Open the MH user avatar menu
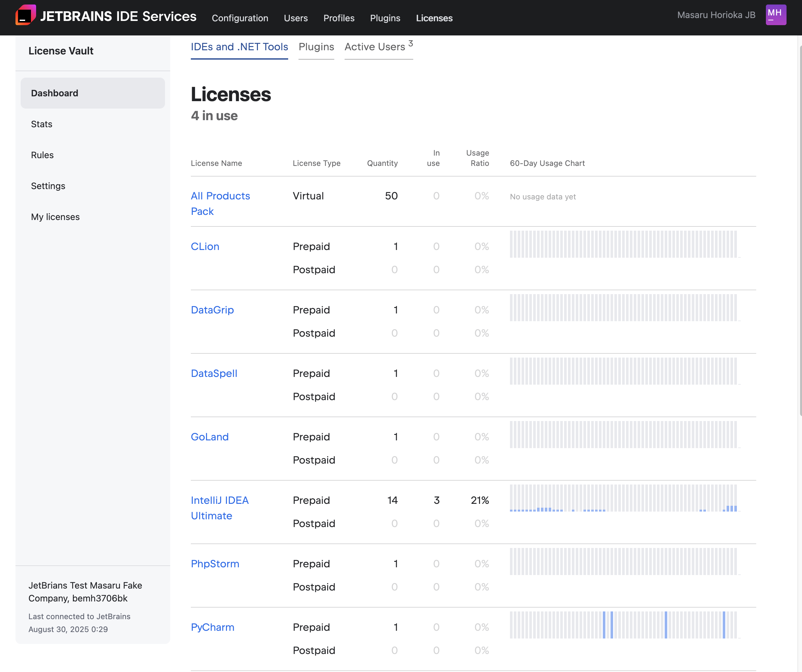 click(x=776, y=15)
